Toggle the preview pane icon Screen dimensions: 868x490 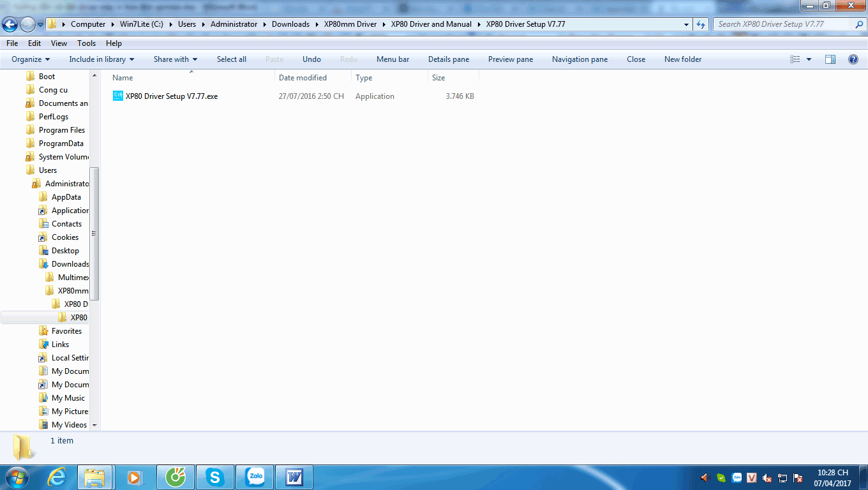click(x=830, y=59)
